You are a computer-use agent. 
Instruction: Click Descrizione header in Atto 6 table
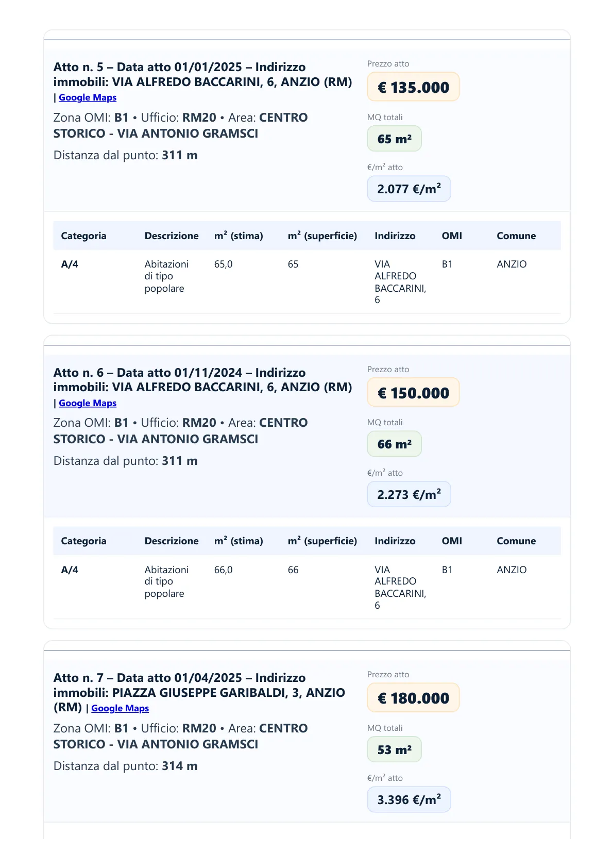click(172, 541)
